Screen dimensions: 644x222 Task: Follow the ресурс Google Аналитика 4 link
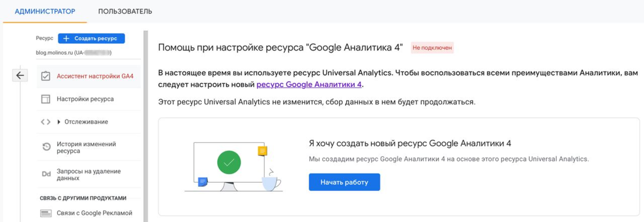click(x=310, y=84)
